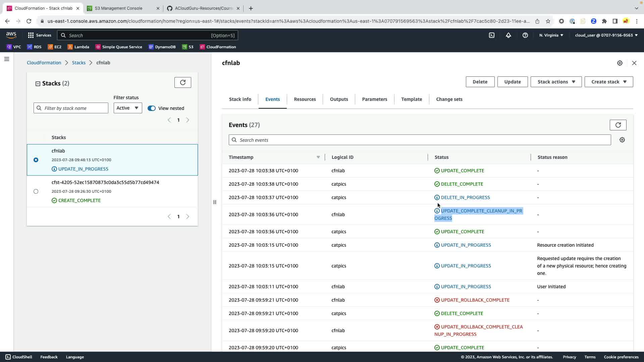Open the hamburger navigation menu
This screenshot has width=644, height=362.
(x=7, y=59)
